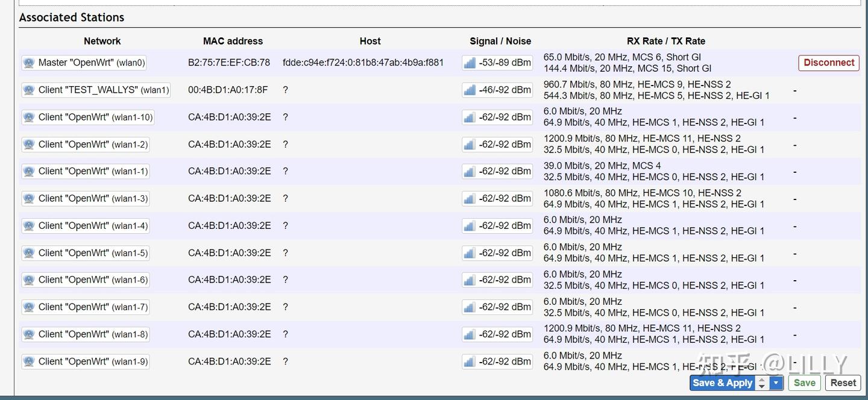Click the Associated Stations heading
This screenshot has height=400, width=868.
[72, 17]
